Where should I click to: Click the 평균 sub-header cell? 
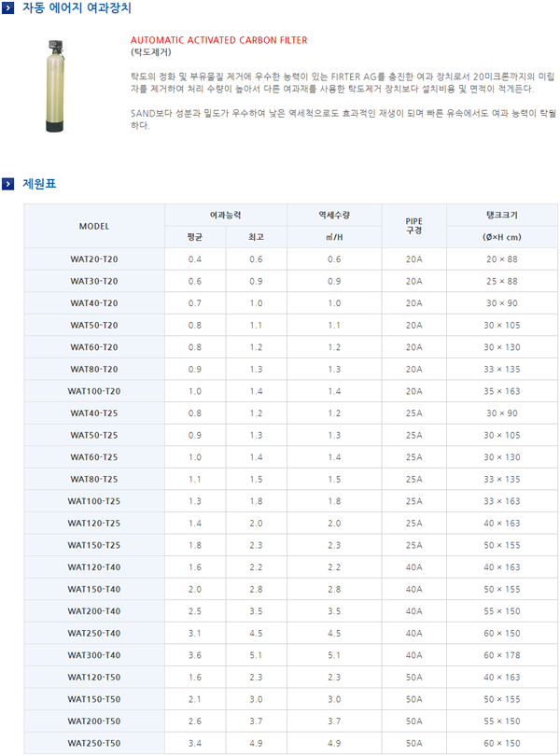(194, 237)
